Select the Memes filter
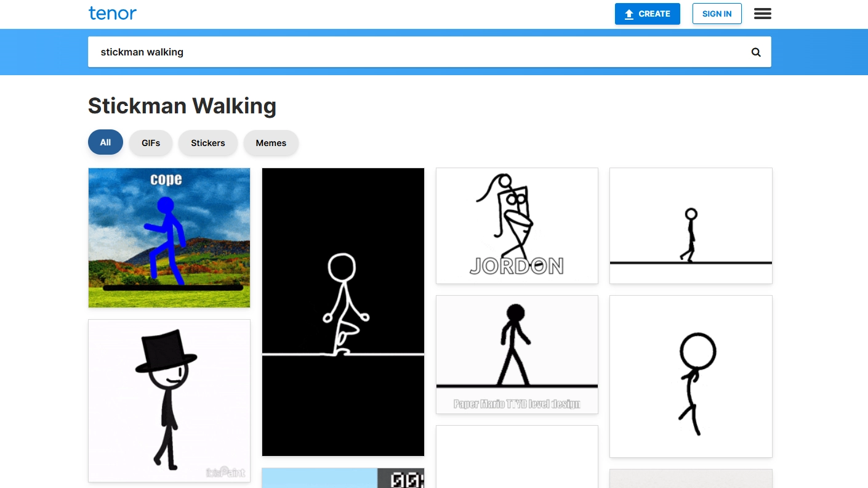 point(271,142)
